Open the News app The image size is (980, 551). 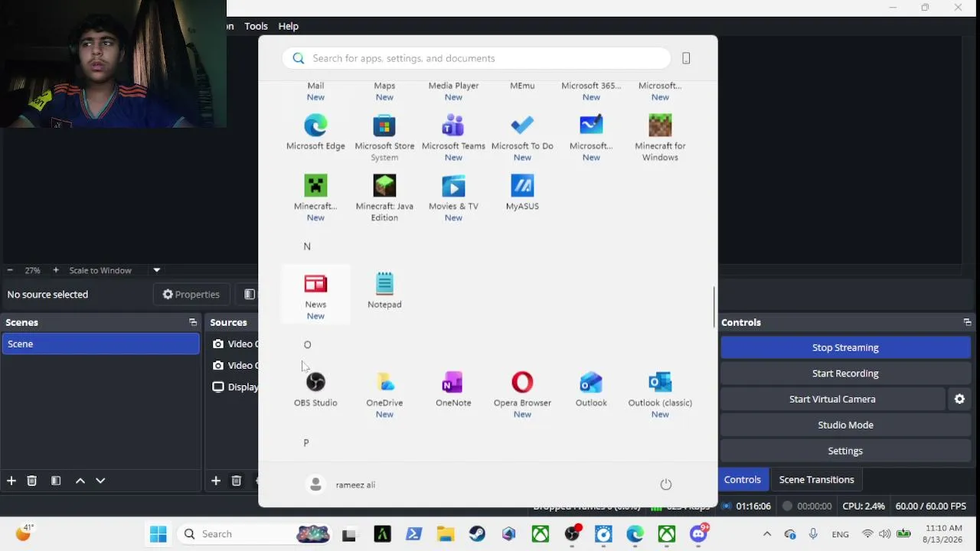click(315, 296)
